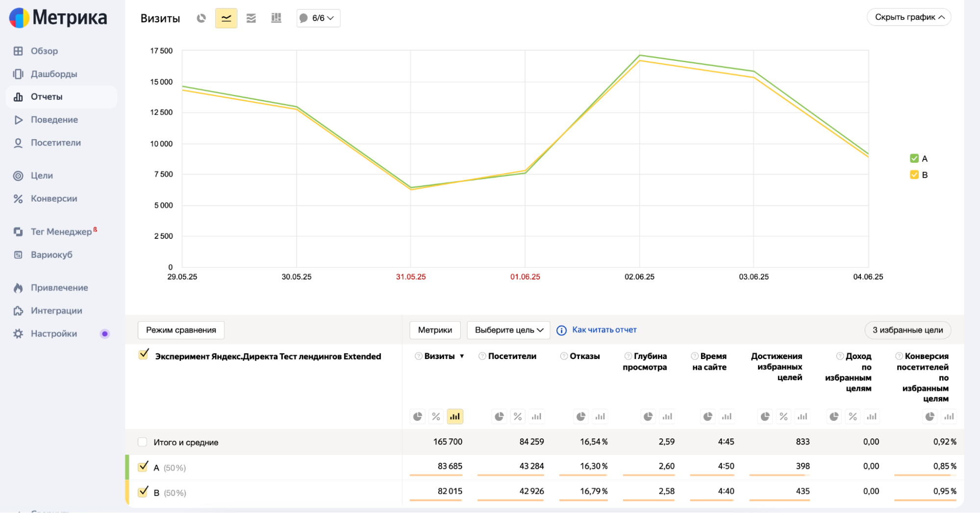Click series B yellow legend swatch
This screenshot has width=980, height=513.
(914, 175)
